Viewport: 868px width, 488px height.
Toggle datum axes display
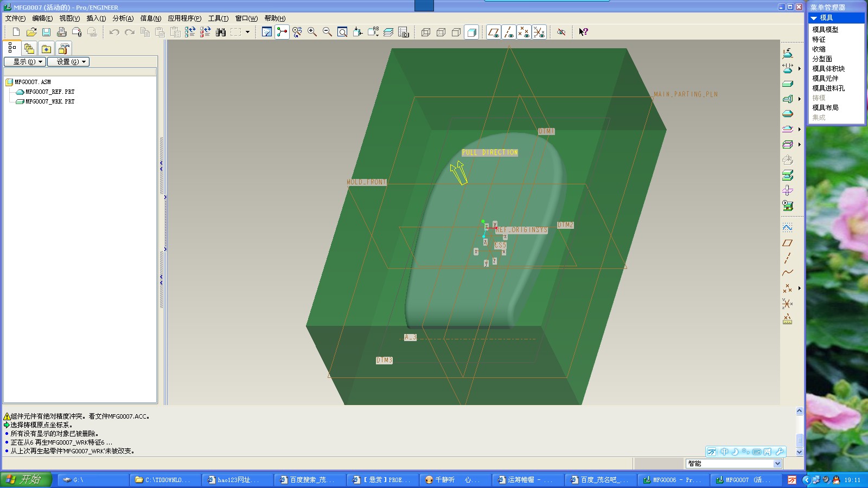508,32
